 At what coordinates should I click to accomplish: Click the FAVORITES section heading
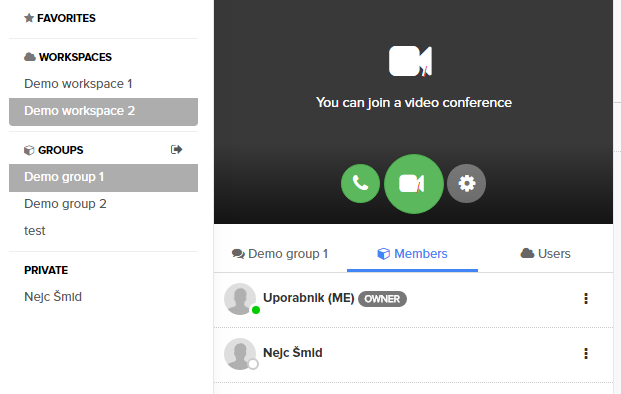click(x=66, y=18)
